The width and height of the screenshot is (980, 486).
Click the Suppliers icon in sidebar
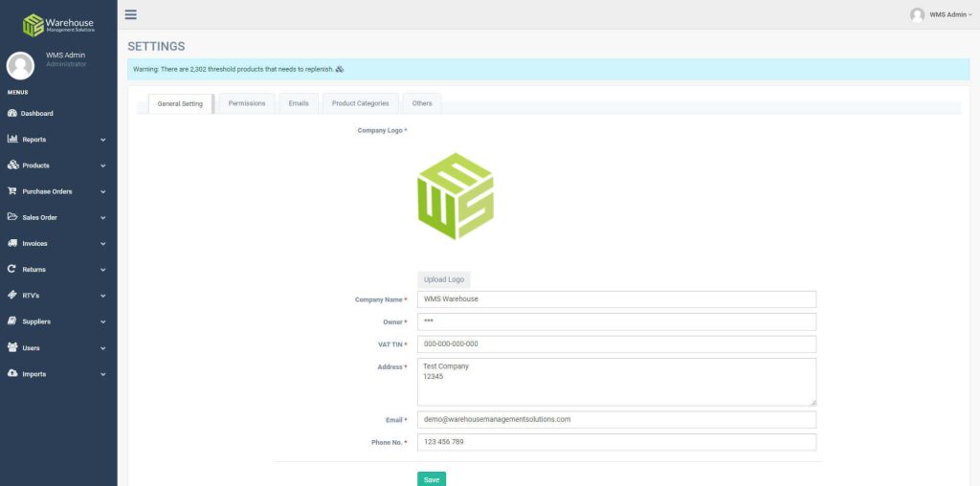[12, 321]
